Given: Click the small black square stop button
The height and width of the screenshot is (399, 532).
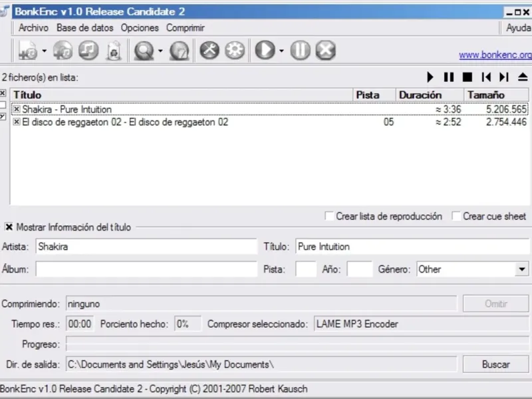Looking at the screenshot, I should pyautogui.click(x=467, y=77).
